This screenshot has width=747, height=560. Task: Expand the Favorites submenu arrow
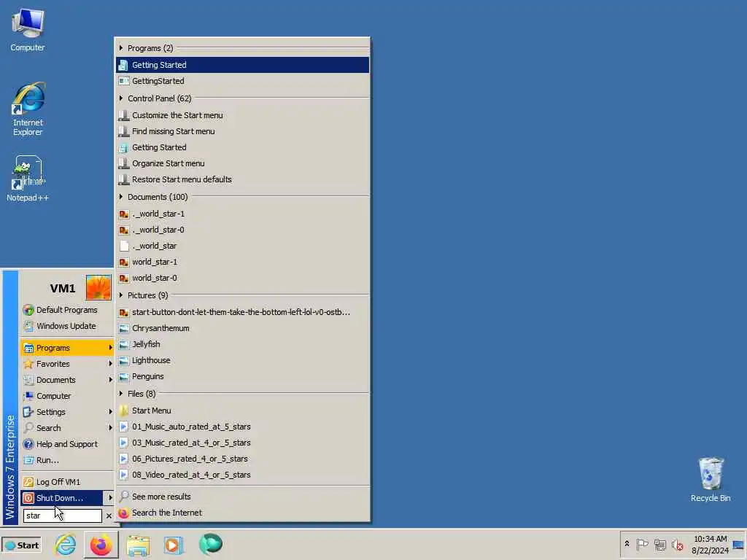coord(110,364)
